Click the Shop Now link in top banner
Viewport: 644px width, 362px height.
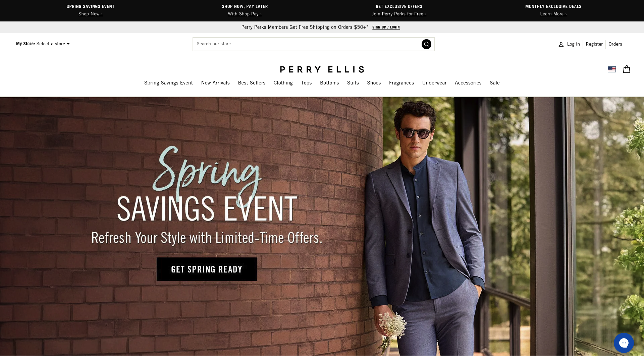point(91,14)
